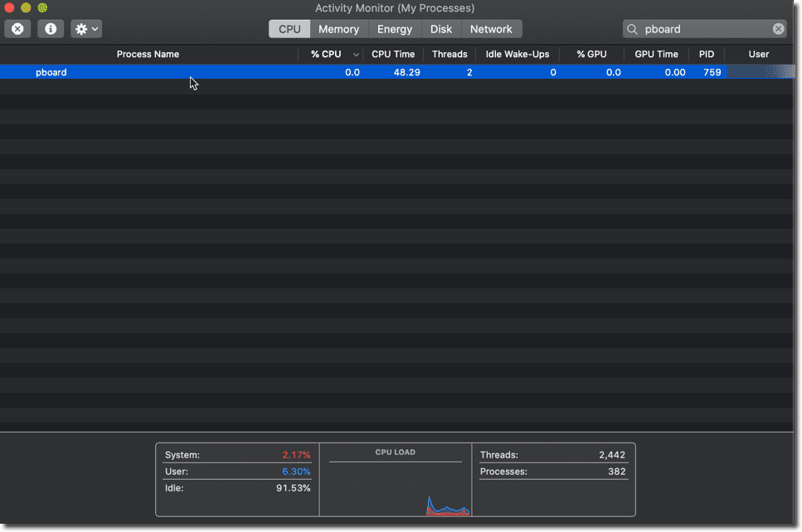Switch to the Memory tab
This screenshot has width=802, height=532.
(x=338, y=29)
